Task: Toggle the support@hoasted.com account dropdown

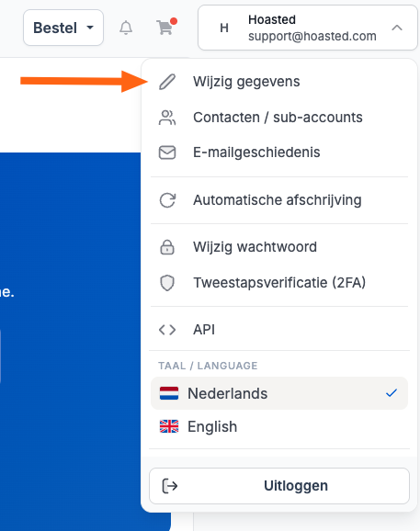Action: click(308, 28)
